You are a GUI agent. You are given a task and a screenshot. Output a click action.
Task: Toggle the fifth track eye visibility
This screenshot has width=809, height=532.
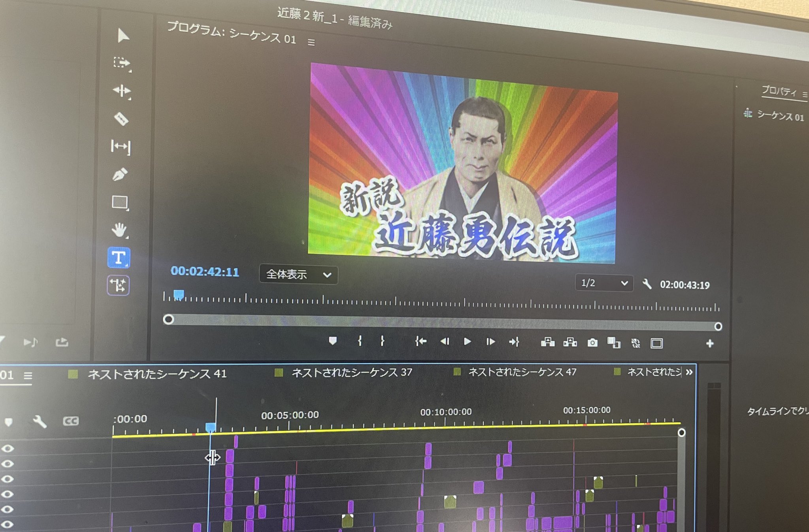pos(8,509)
